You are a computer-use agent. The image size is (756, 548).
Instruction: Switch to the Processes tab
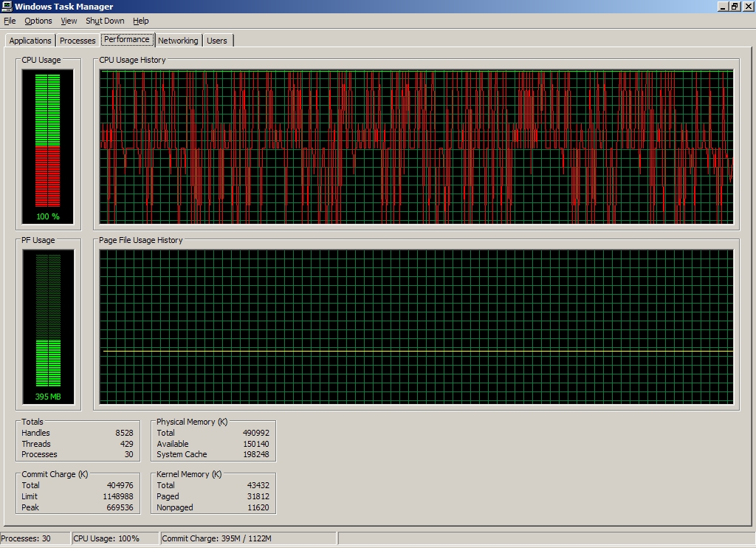[77, 41]
